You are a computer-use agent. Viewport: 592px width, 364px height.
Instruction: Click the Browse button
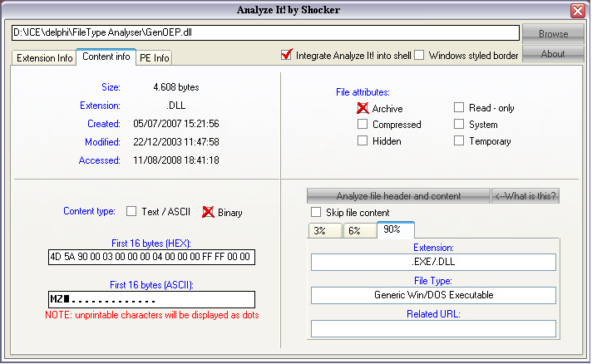coord(553,34)
